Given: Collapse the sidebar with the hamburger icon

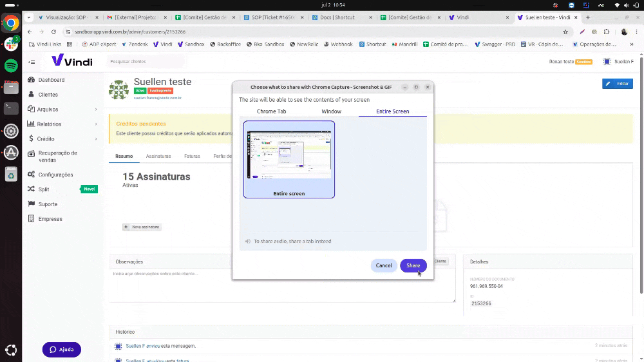Looking at the screenshot, I should (32, 62).
